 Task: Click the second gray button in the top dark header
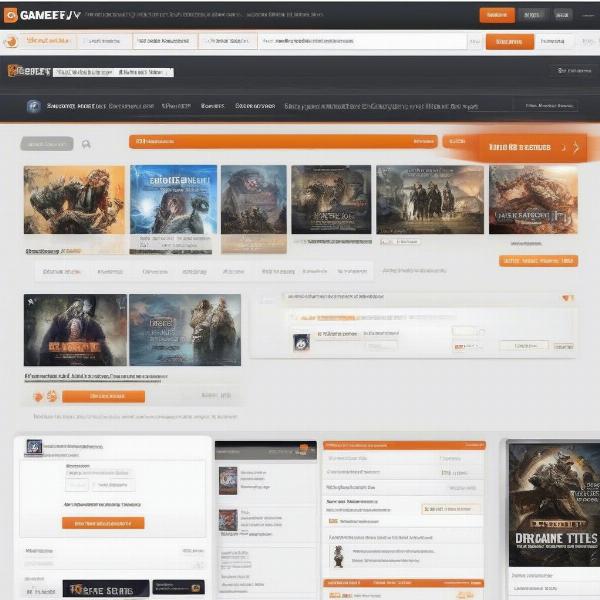(x=562, y=15)
